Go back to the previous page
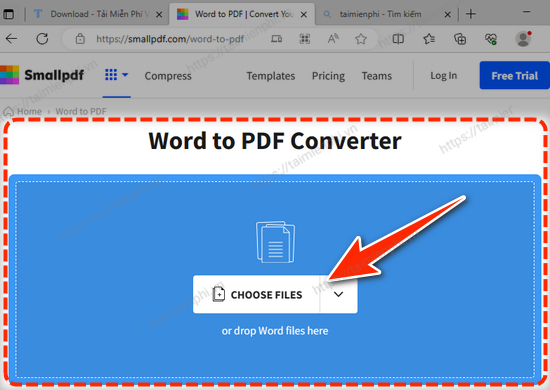This screenshot has height=390, width=550. coord(12,39)
